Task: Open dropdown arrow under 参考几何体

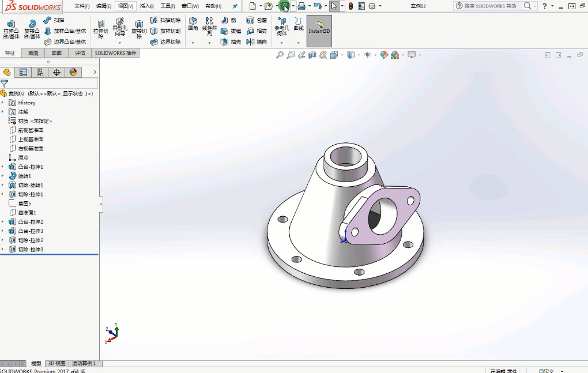Action: 282,43
